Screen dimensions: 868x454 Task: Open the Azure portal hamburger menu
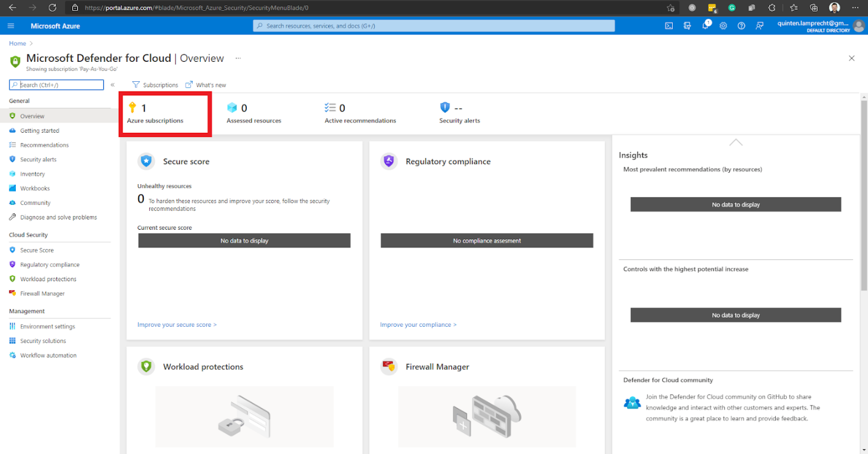click(11, 26)
